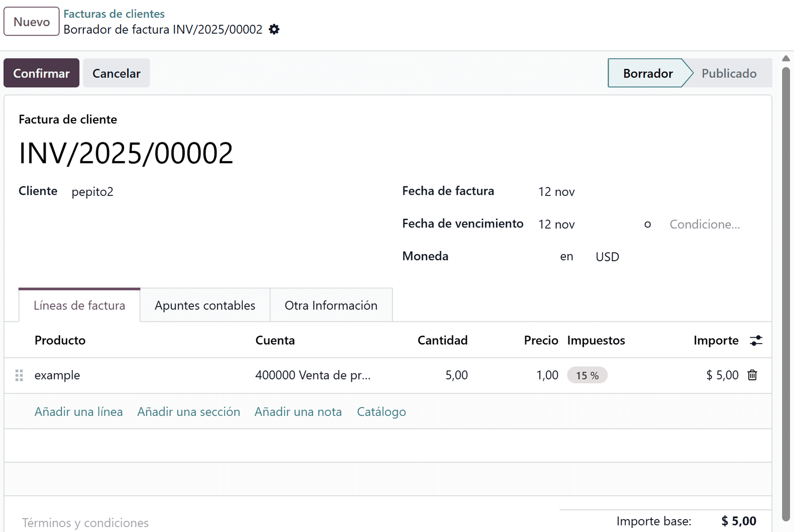Add a new line with Añadir una línea
Screen dimensions: 794x532
78,412
